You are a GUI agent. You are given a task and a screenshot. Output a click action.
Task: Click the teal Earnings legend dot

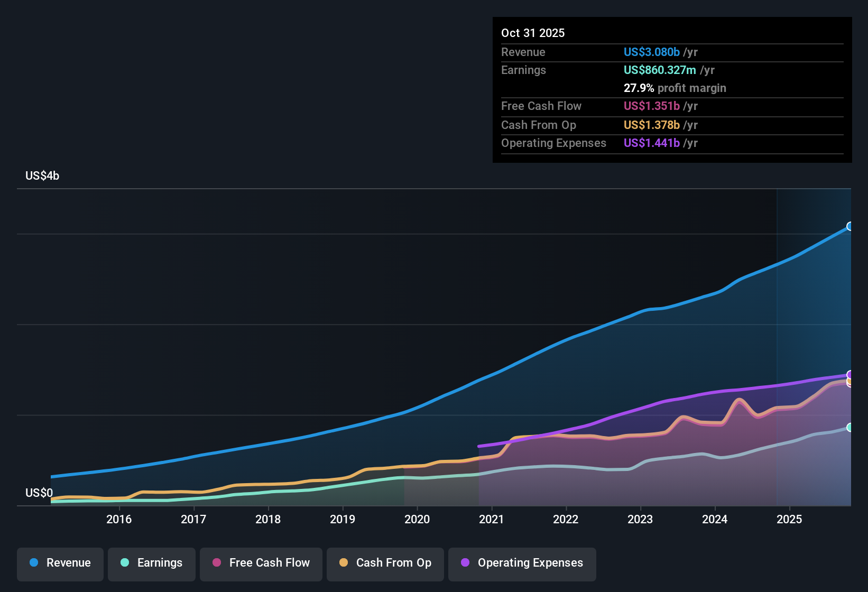[x=125, y=563]
